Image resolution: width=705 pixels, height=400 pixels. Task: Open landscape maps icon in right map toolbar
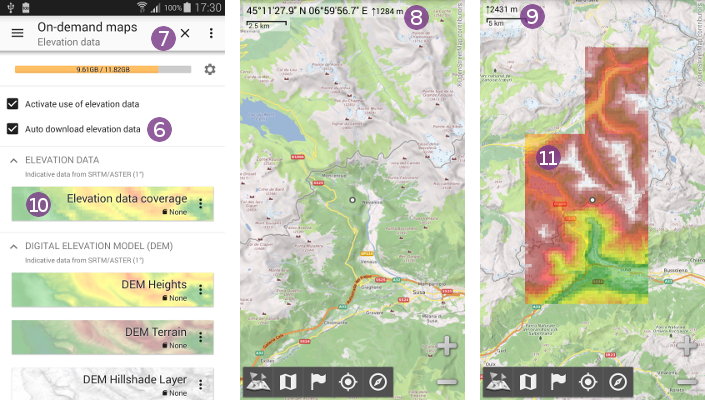pyautogui.click(x=498, y=382)
